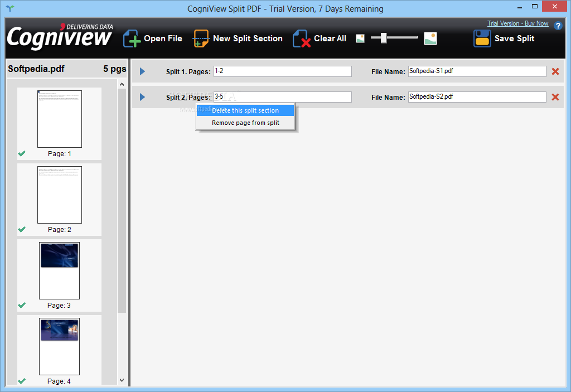Toggle the green checkmark for Page 4

tap(22, 381)
